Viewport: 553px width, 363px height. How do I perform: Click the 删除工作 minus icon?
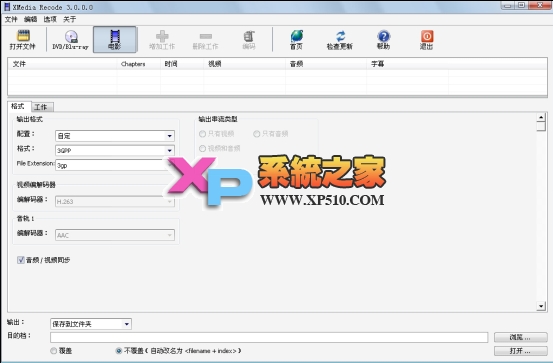(205, 39)
